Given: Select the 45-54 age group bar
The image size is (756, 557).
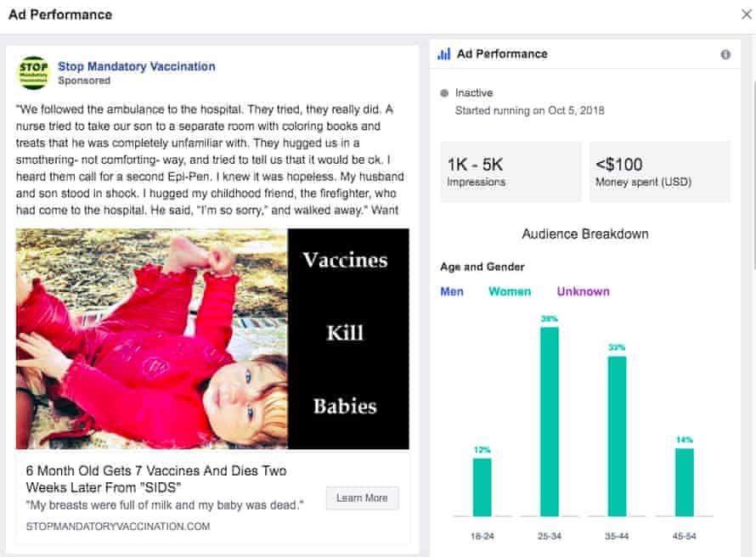Looking at the screenshot, I should coord(684,481).
